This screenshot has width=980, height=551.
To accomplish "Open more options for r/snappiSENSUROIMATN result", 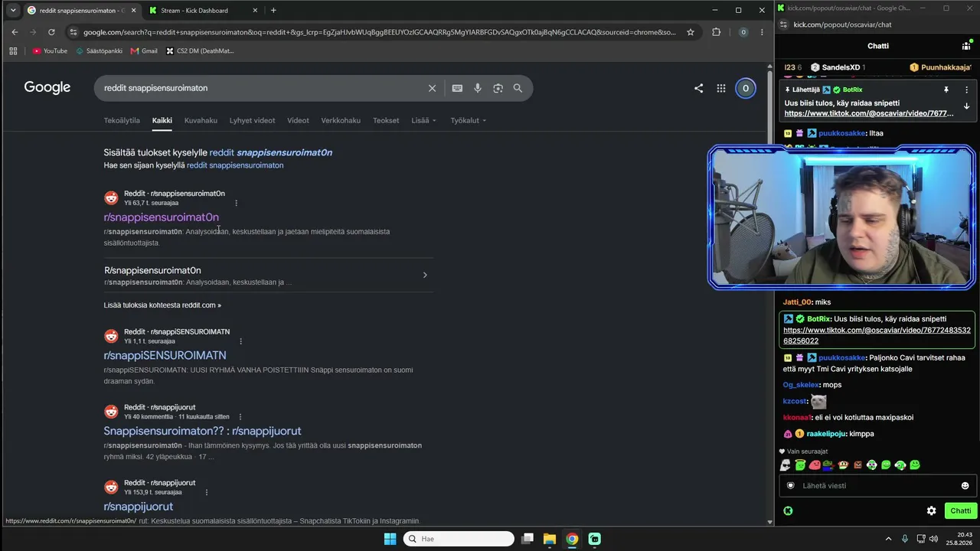I will [240, 341].
